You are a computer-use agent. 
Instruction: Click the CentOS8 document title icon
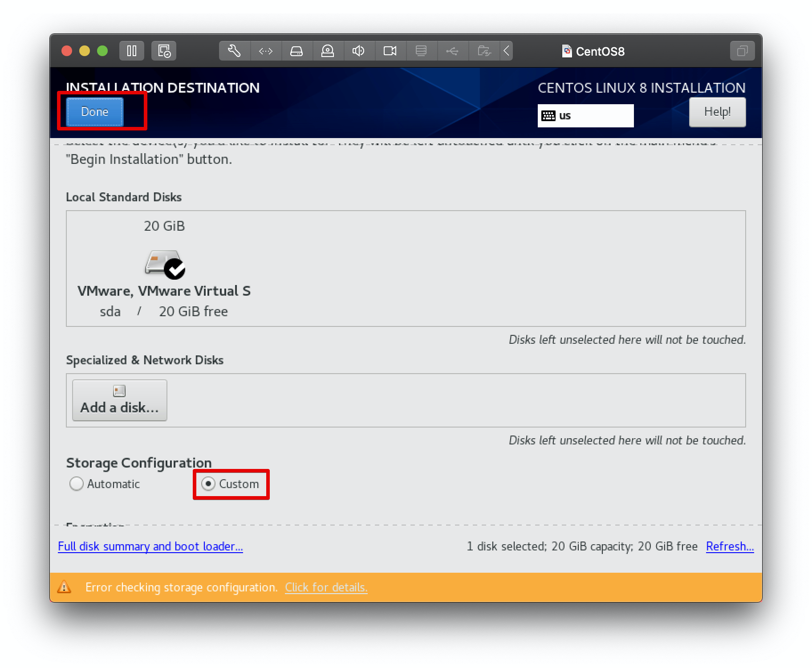tap(567, 51)
